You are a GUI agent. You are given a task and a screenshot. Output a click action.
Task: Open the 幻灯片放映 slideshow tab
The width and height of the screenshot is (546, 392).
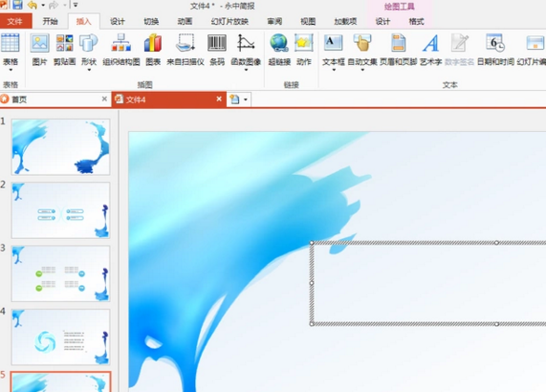[x=229, y=21]
